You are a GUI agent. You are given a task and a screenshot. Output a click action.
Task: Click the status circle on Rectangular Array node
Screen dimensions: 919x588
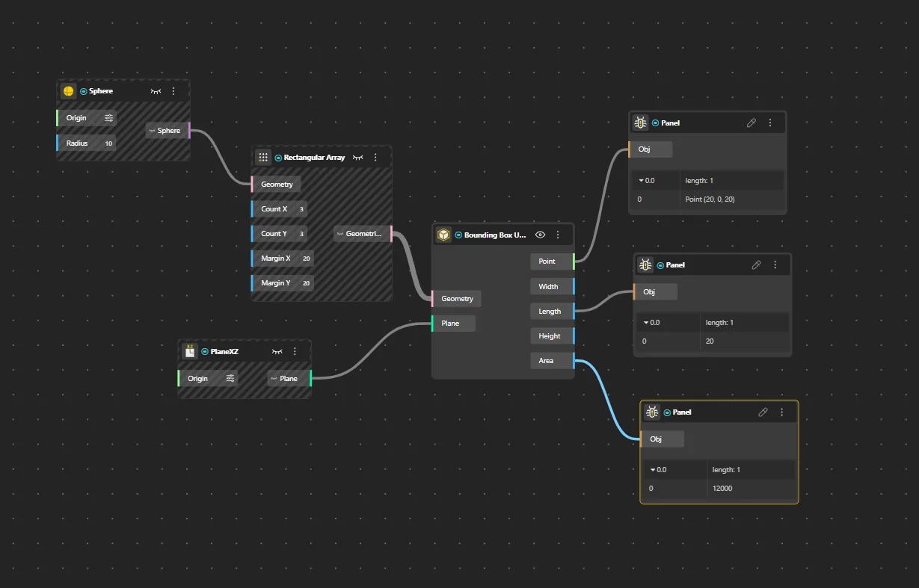278,158
